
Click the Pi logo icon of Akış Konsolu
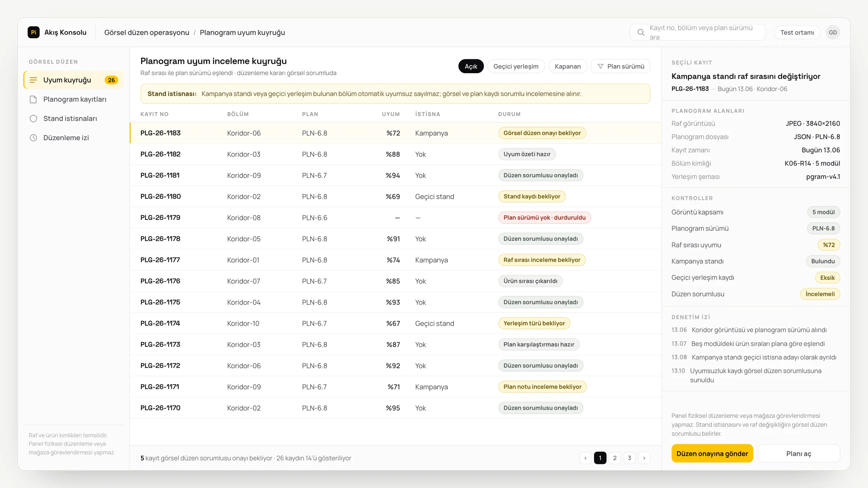click(x=34, y=32)
